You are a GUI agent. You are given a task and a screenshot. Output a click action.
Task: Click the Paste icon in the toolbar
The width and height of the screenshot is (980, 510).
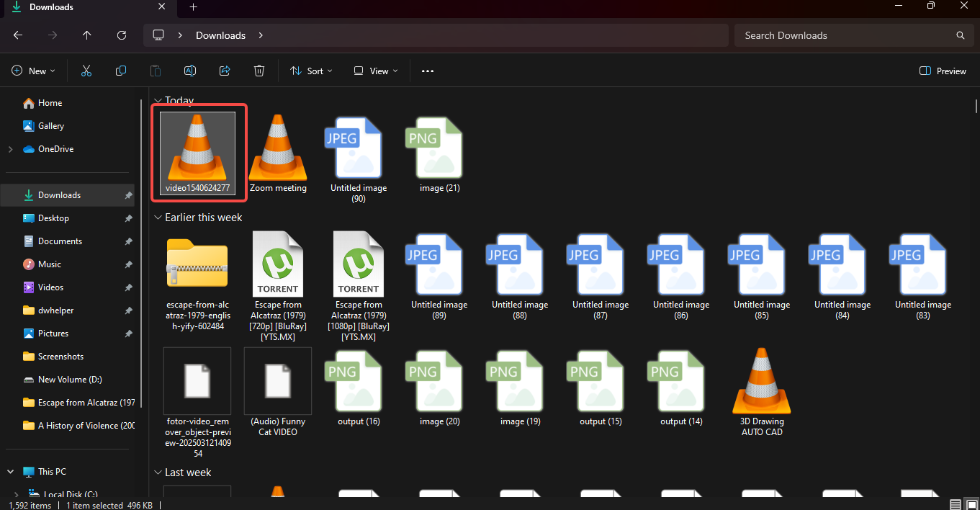(x=156, y=71)
